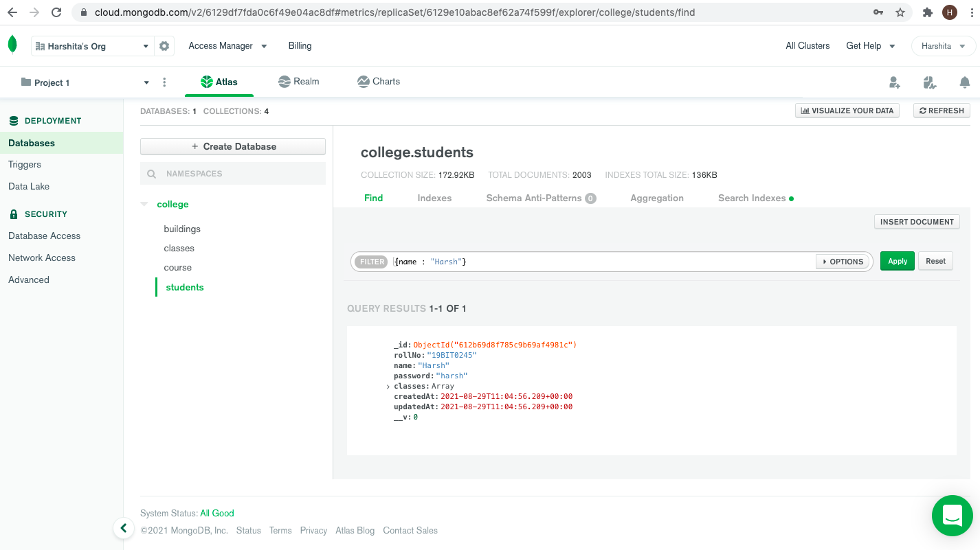The image size is (980, 550).
Task: Click the Namespaces search magnifier
Action: click(151, 173)
